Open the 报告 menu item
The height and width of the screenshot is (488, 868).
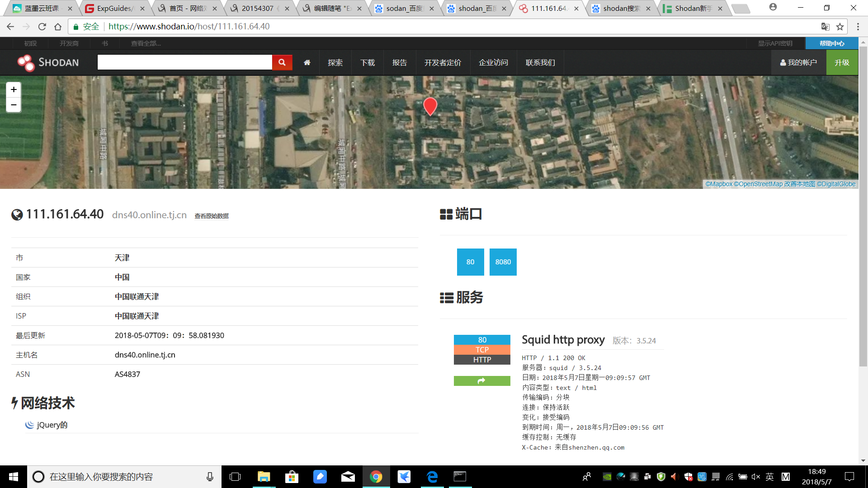pyautogui.click(x=400, y=62)
